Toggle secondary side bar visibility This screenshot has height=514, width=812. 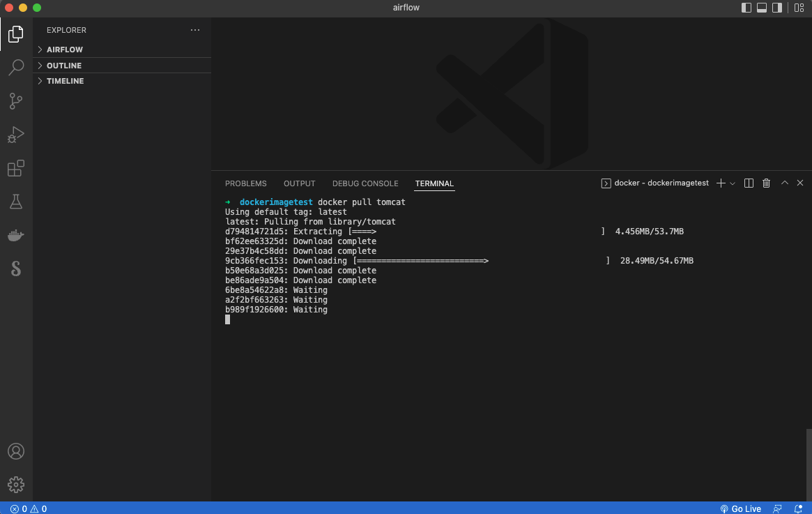(x=777, y=8)
